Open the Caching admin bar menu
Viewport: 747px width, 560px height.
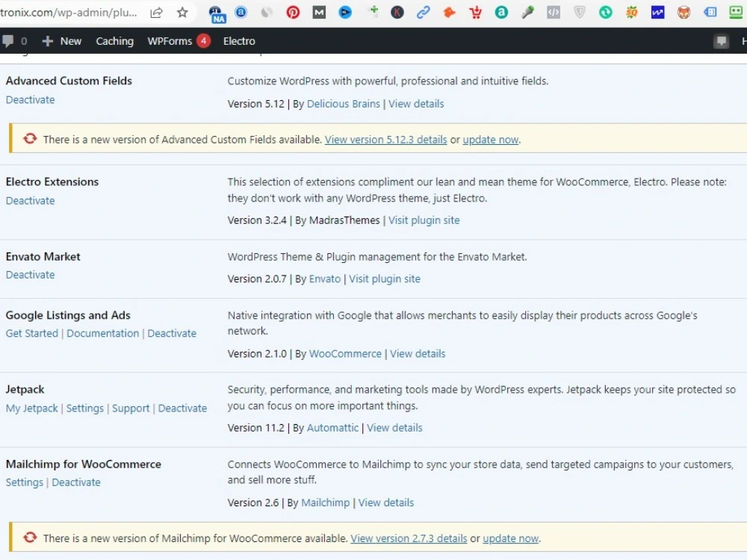(x=115, y=41)
